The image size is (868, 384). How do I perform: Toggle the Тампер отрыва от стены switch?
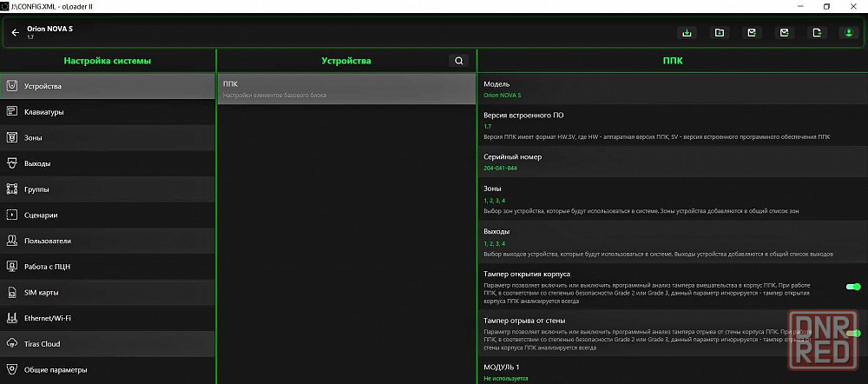pyautogui.click(x=853, y=333)
